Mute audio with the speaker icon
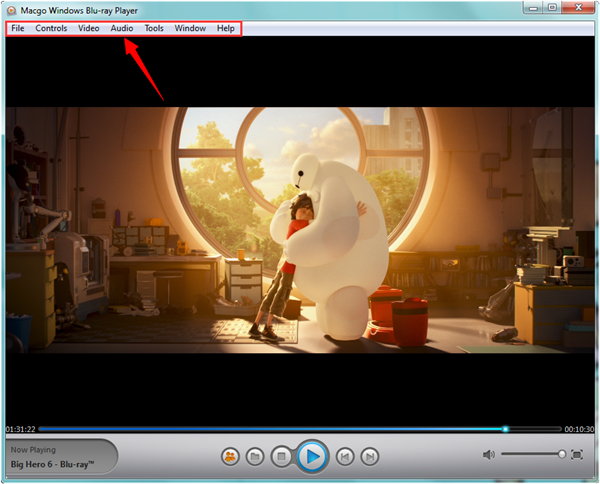 click(x=489, y=455)
